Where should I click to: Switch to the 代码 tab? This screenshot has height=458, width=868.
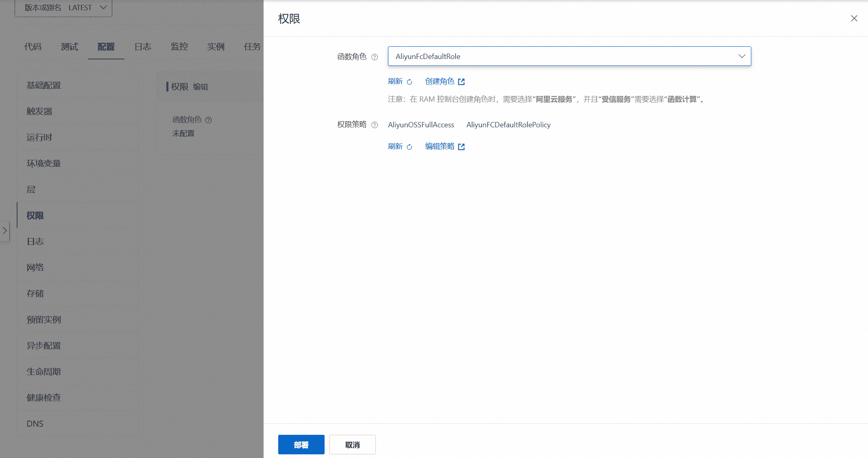coord(33,47)
